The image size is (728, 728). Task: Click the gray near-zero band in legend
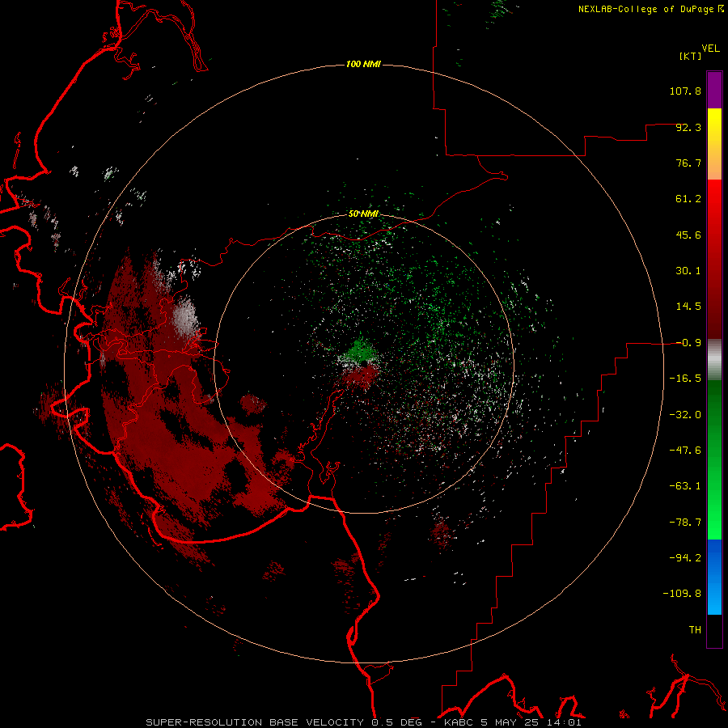714,360
